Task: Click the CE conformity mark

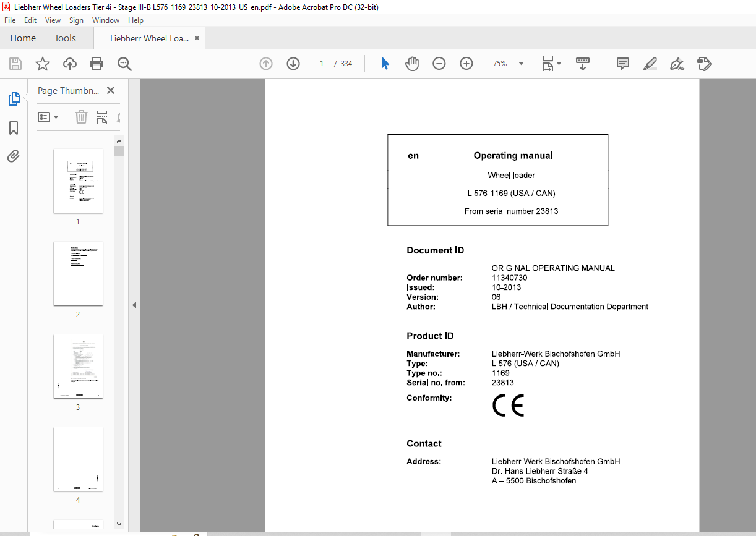Action: coord(509,406)
